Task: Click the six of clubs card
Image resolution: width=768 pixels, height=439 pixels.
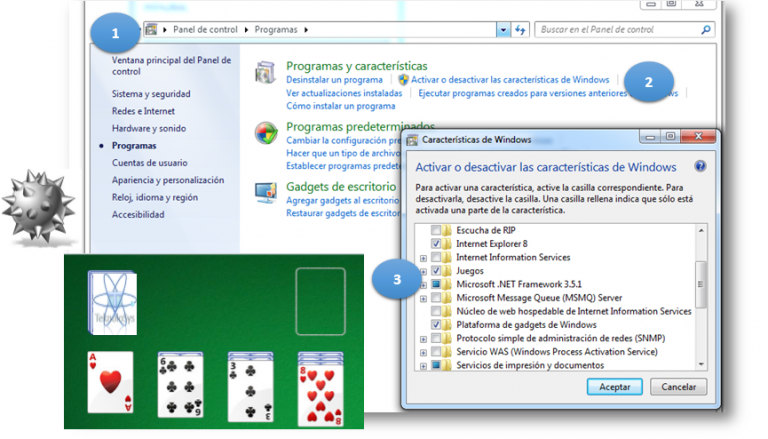Action: pyautogui.click(x=180, y=385)
